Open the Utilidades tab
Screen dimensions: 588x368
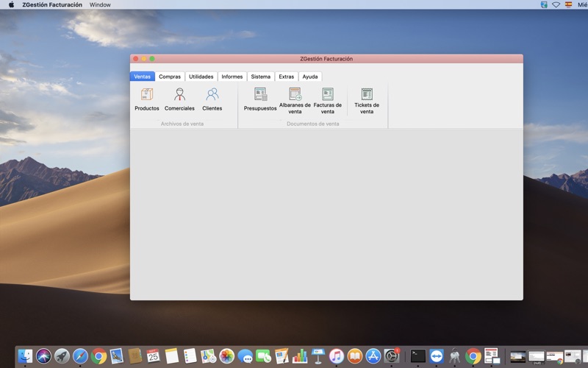[x=201, y=77]
